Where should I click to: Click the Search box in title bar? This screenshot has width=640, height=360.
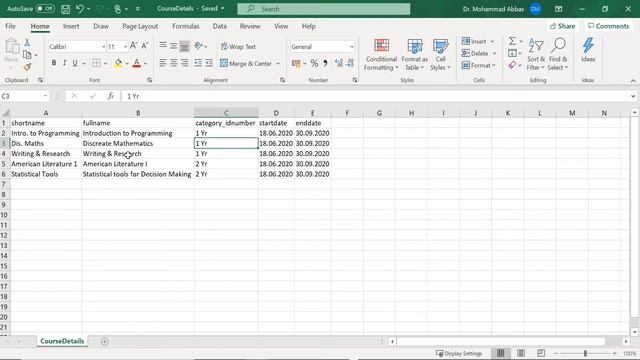point(324,9)
